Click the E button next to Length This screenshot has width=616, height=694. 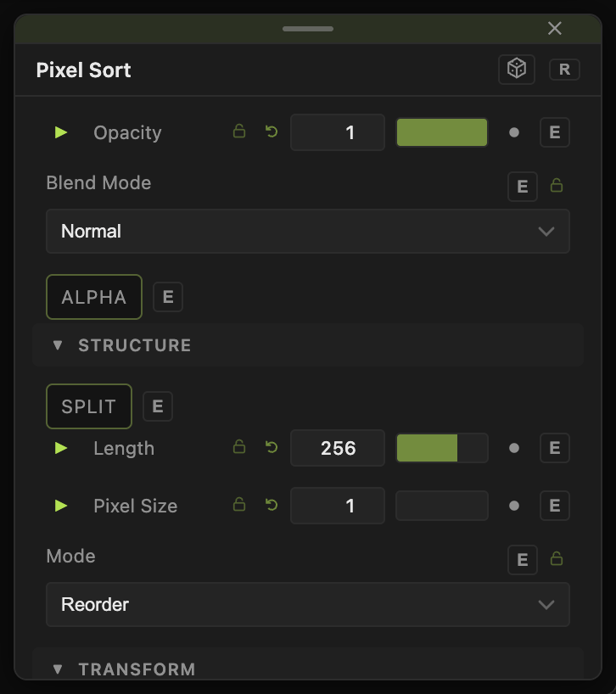click(555, 448)
